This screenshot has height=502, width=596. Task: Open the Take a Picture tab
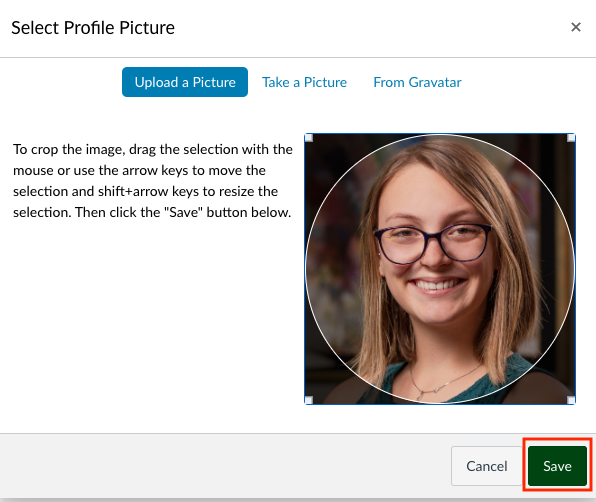[304, 82]
